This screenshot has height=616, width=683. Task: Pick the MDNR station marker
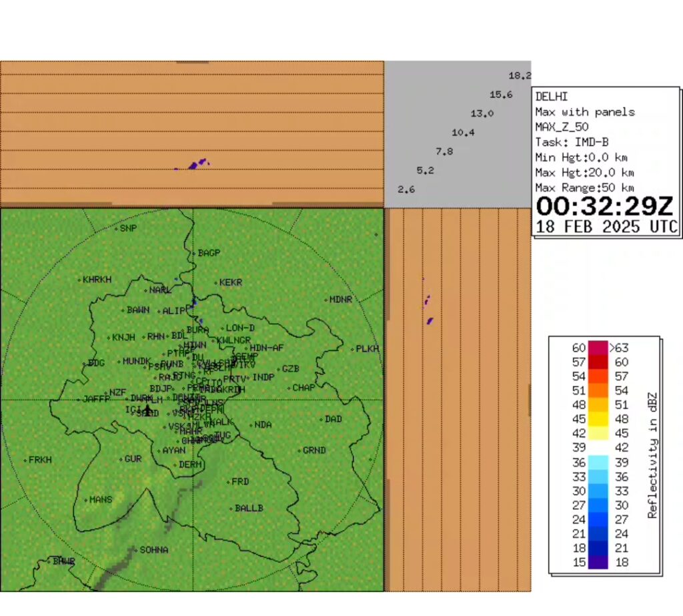[325, 300]
